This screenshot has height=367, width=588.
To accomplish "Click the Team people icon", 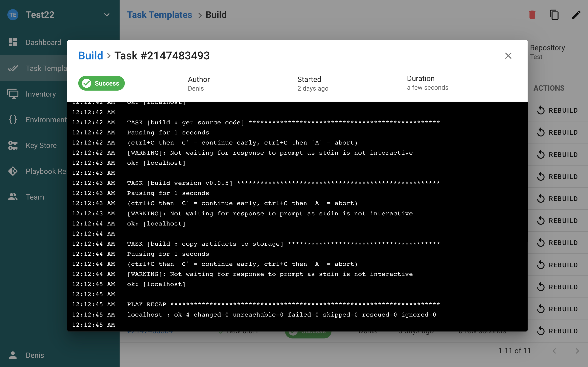I will [13, 197].
